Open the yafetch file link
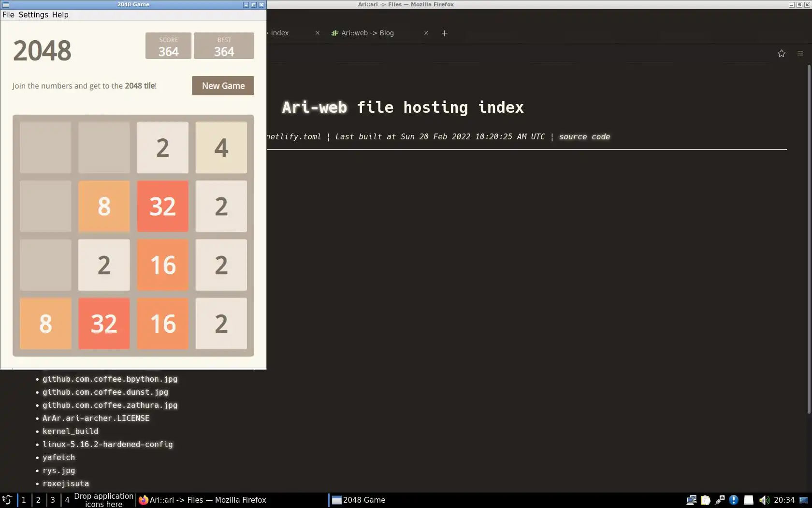Image resolution: width=812 pixels, height=508 pixels. pyautogui.click(x=58, y=458)
